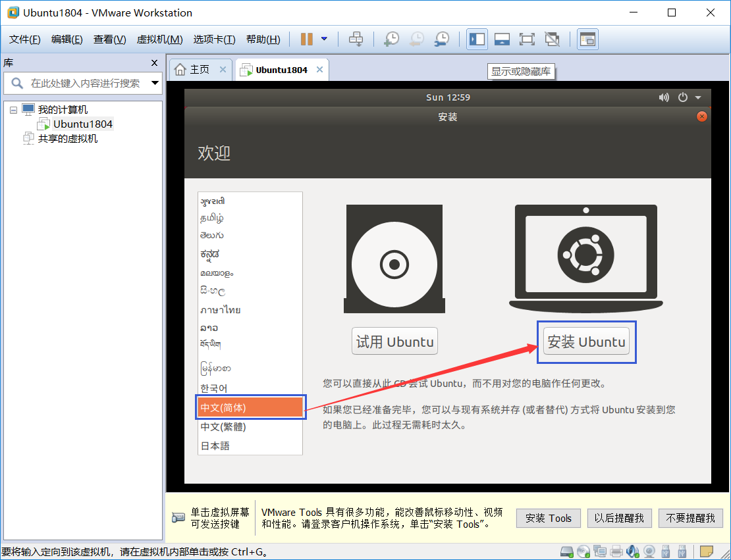
Task: Click the printer status icon
Action: 616,552
